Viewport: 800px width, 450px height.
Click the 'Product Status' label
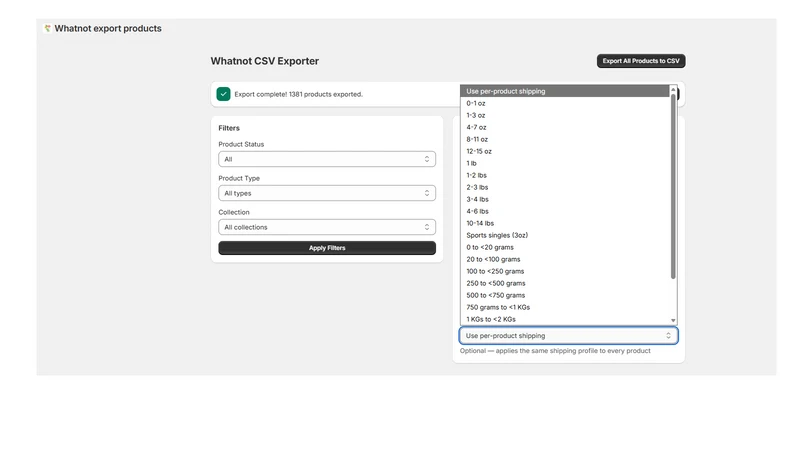click(x=241, y=144)
